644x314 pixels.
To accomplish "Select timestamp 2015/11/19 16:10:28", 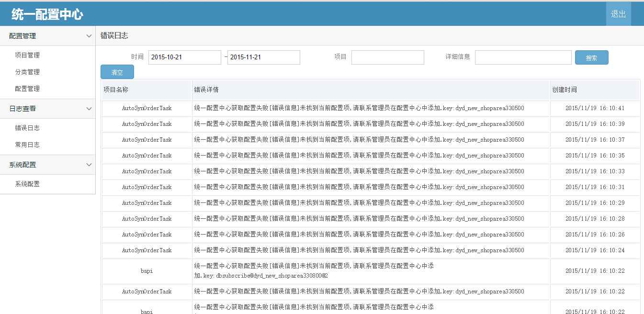I will tap(595, 219).
